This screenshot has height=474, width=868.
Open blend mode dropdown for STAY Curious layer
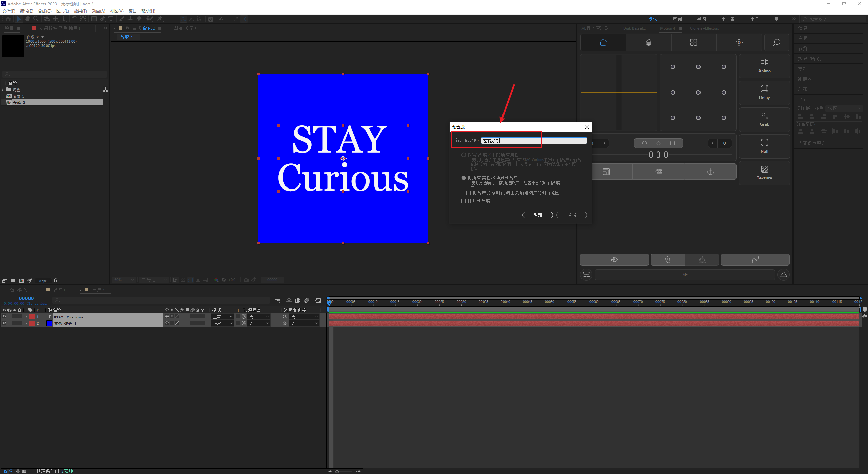pyautogui.click(x=222, y=317)
